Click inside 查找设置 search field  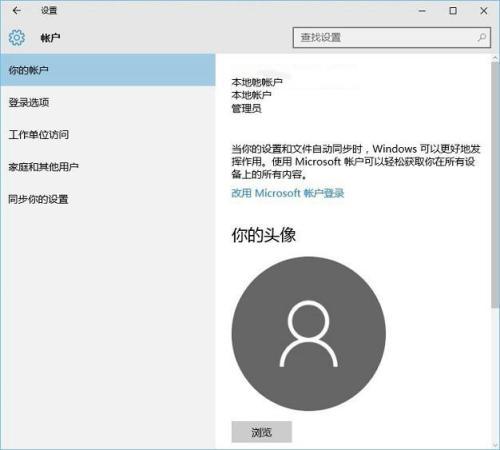pos(392,38)
